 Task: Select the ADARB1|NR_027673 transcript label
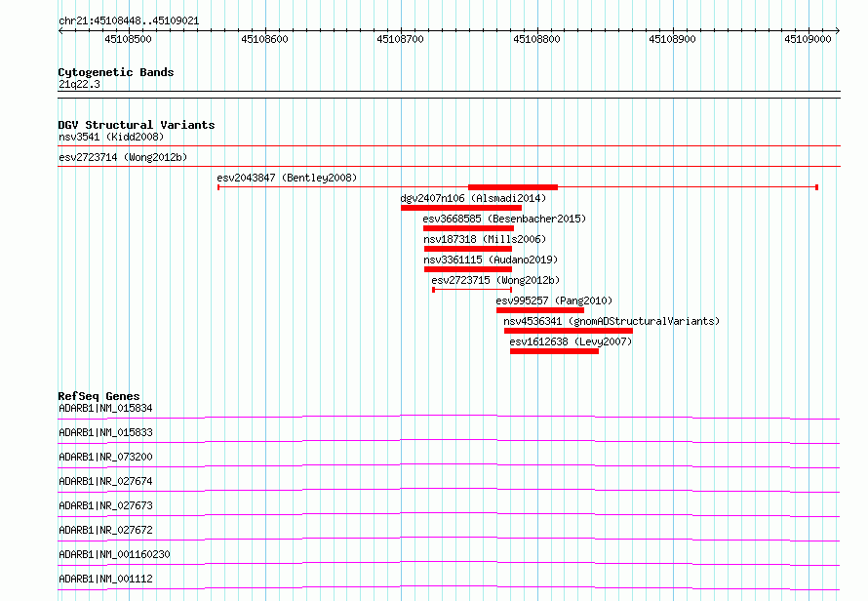(x=105, y=505)
